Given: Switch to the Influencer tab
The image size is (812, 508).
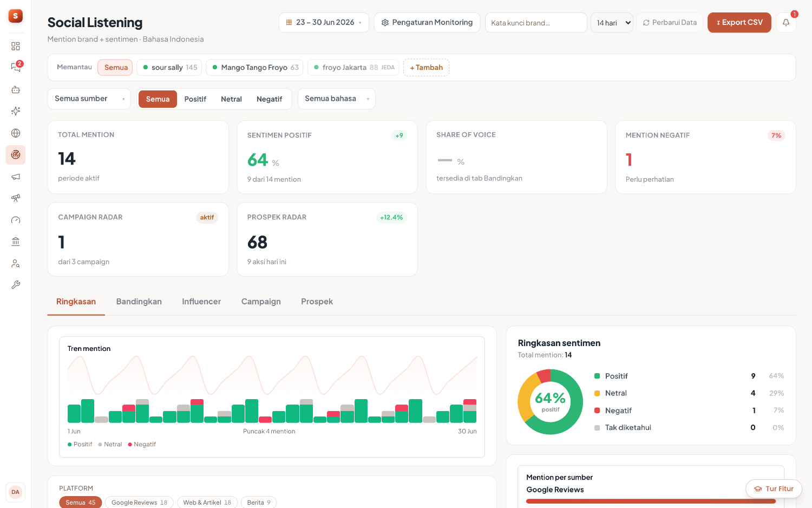Looking at the screenshot, I should pyautogui.click(x=201, y=302).
